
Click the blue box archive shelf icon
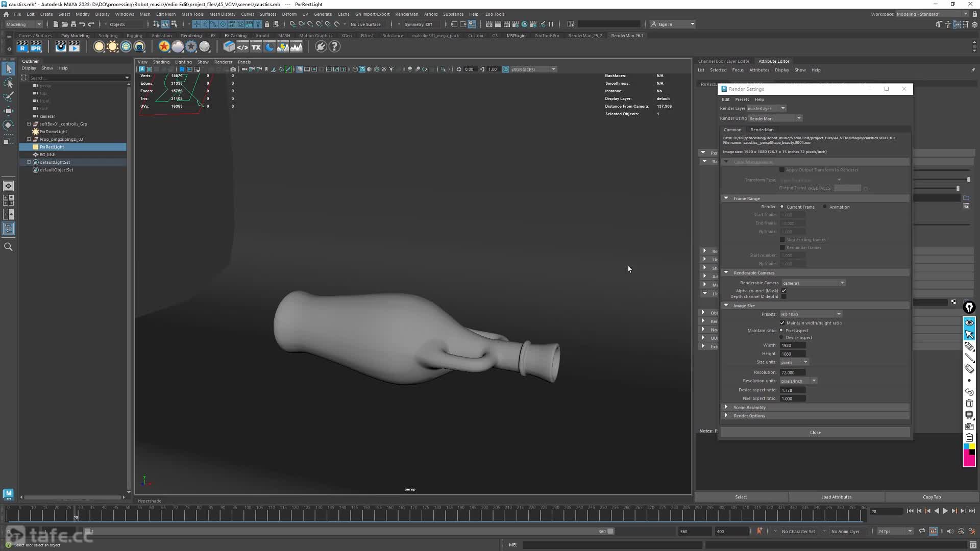tap(229, 47)
